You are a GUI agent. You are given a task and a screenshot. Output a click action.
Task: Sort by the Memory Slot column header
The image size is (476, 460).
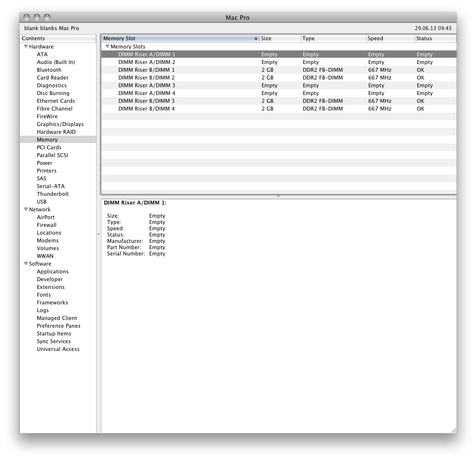[x=181, y=38]
